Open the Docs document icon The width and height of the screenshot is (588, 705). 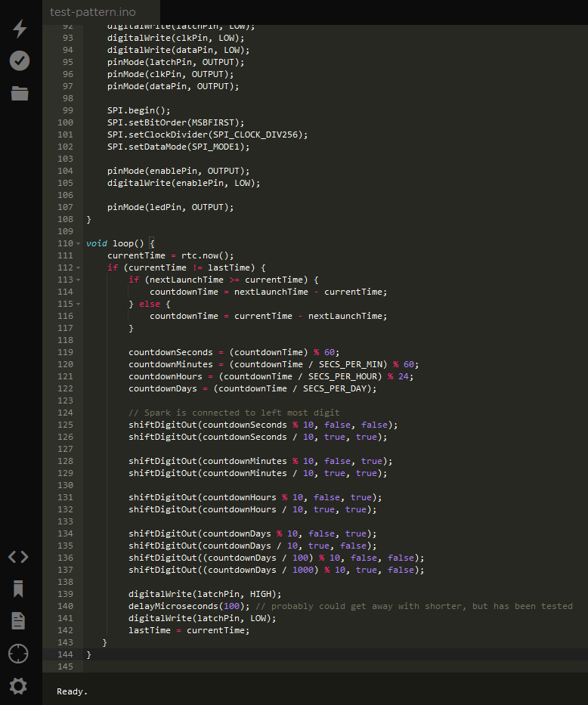tap(18, 621)
